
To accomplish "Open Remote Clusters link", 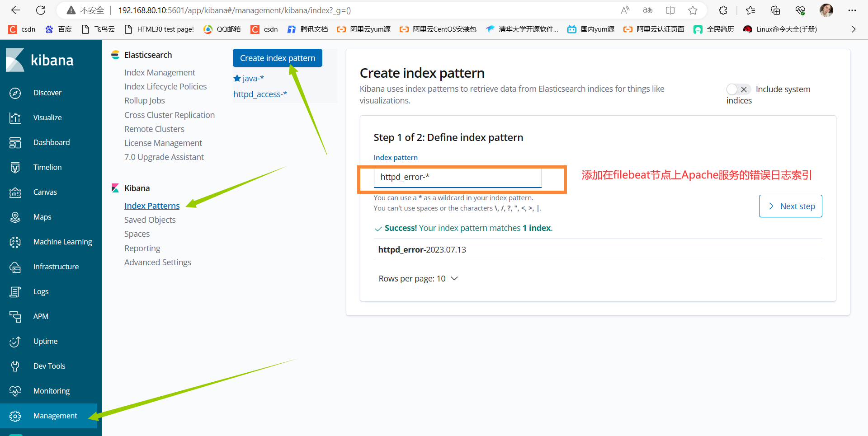I will (155, 129).
